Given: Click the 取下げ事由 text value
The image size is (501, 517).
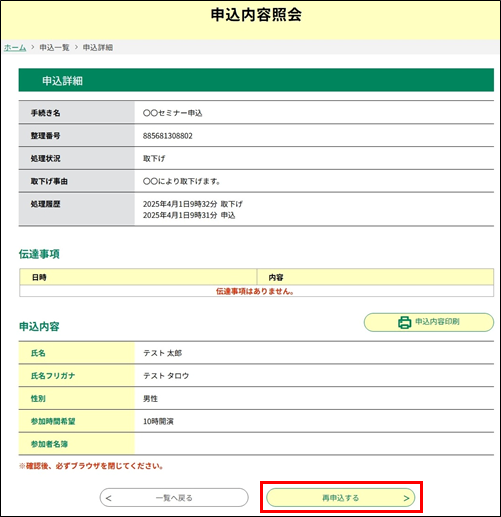Looking at the screenshot, I should (x=182, y=181).
